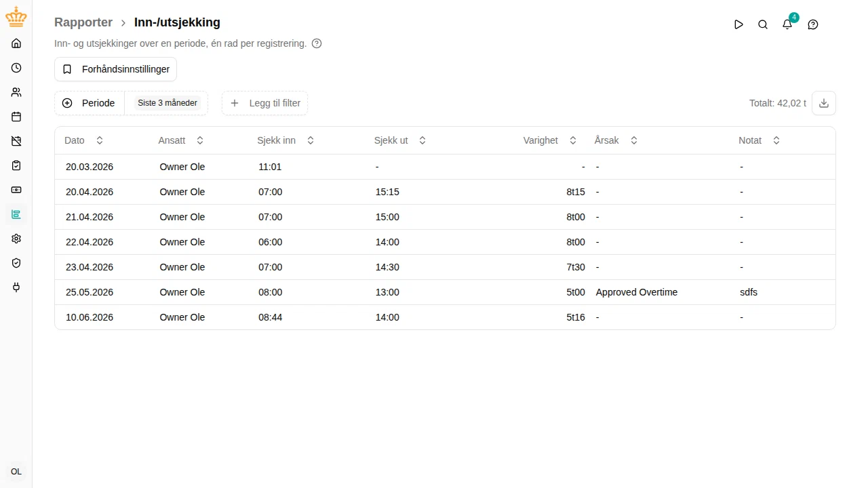Sort table by Dato column
This screenshot has width=868, height=488.
pos(84,140)
